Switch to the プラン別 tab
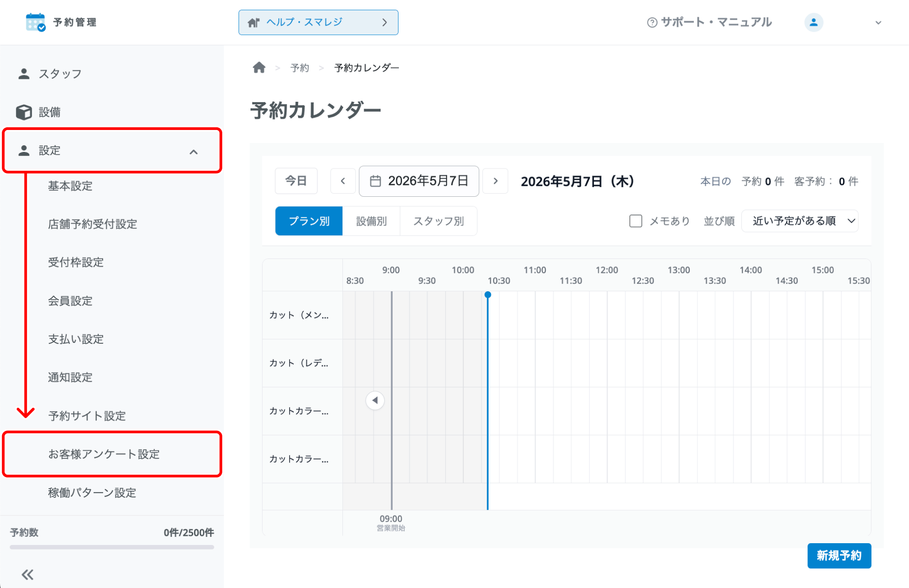The height and width of the screenshot is (588, 909). (309, 221)
